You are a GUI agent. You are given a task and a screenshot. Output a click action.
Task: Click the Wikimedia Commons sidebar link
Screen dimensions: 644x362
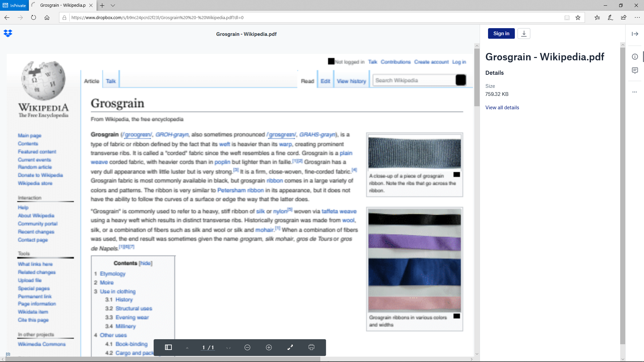click(42, 344)
